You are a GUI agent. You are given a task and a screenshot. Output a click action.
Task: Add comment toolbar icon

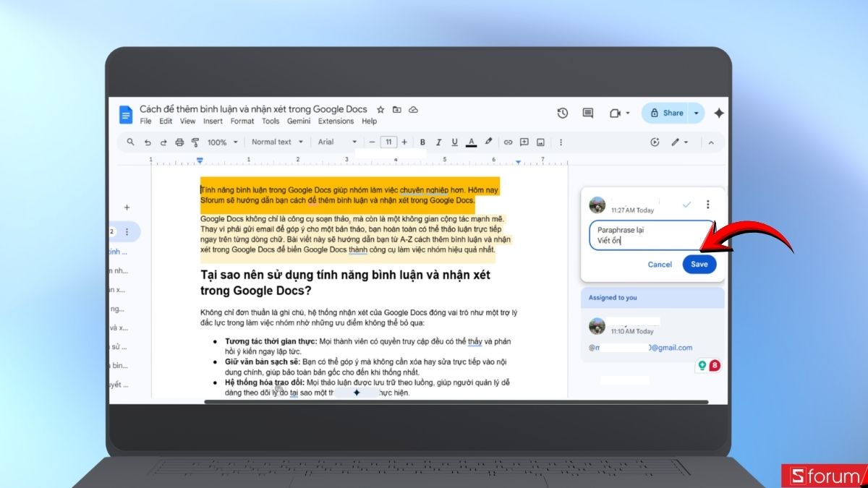pos(524,142)
